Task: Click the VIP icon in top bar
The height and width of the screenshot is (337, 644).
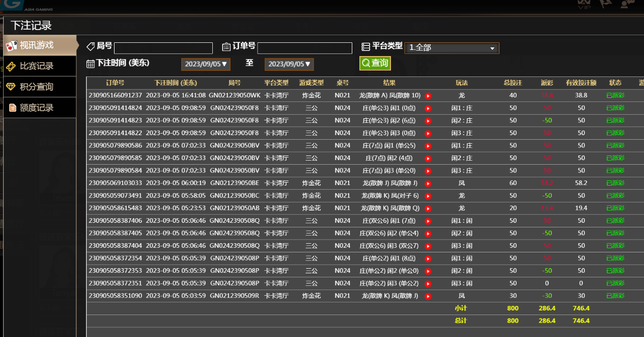Action: click(x=584, y=5)
